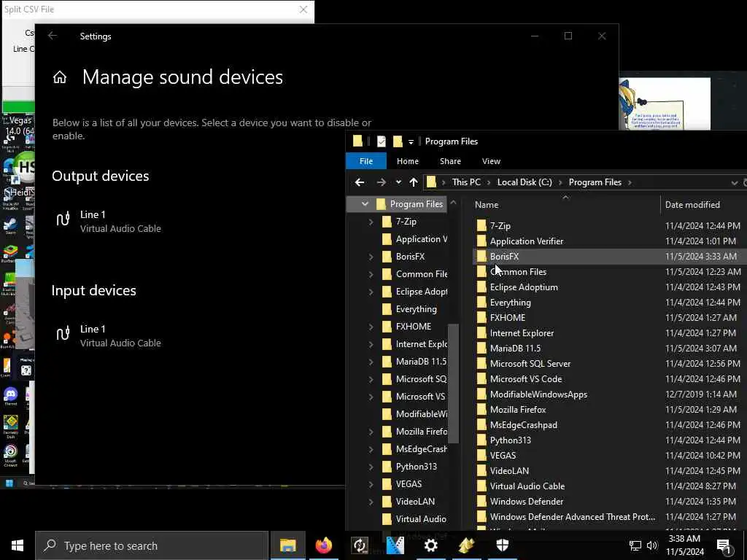Open the Share ribbon tab

coord(450,161)
